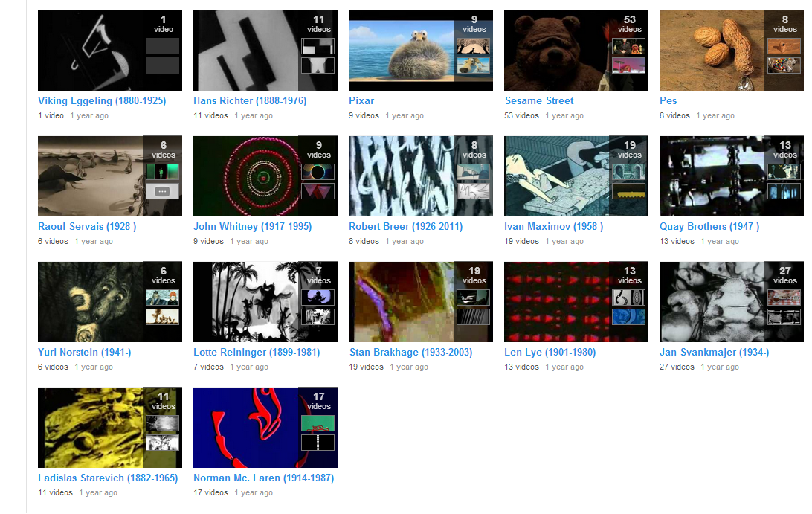Click the blue mini preview on Len Lye playlist
This screenshot has height=514, width=812.
(x=628, y=317)
